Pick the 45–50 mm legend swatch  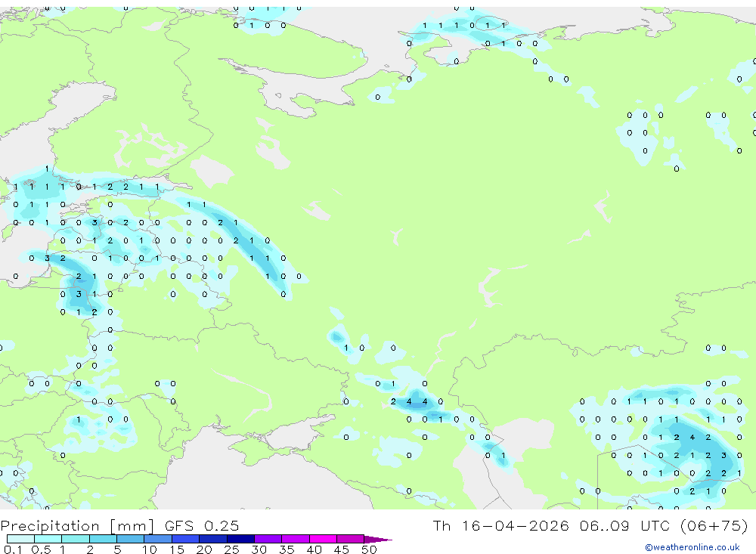click(x=351, y=539)
